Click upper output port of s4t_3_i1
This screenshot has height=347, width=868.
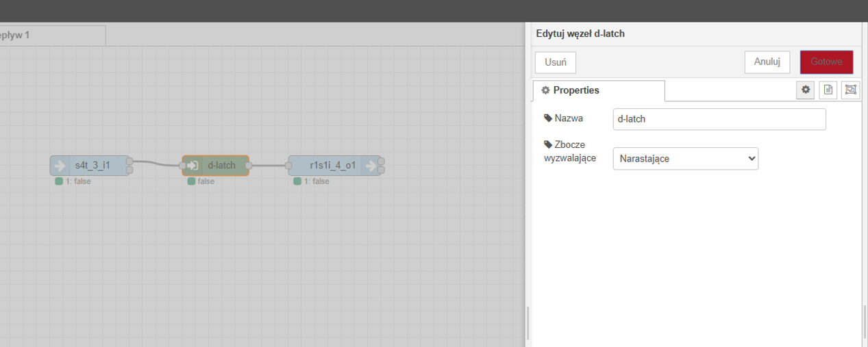tap(129, 162)
